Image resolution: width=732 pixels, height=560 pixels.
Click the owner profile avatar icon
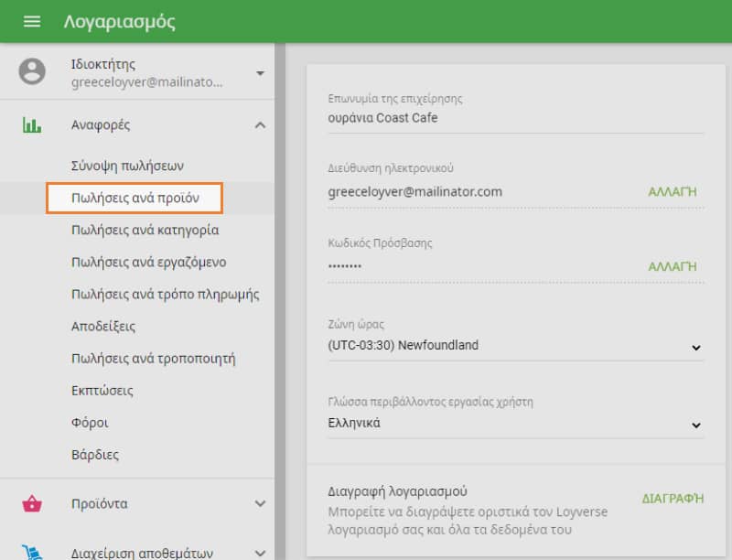[32, 71]
